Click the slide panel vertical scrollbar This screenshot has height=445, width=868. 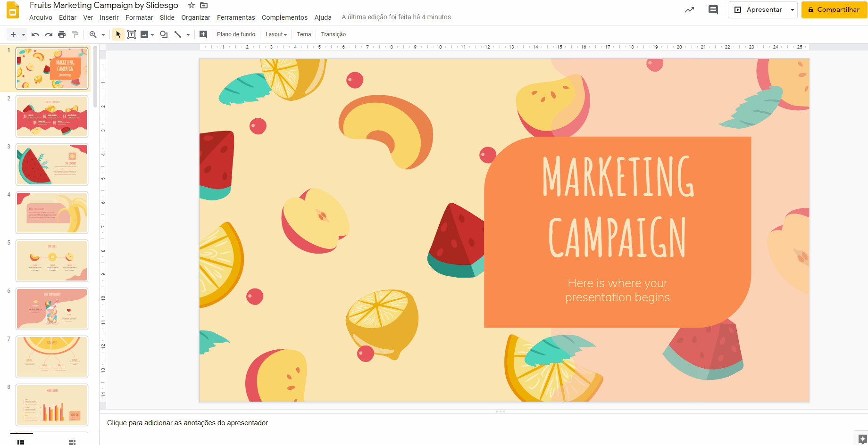95,77
